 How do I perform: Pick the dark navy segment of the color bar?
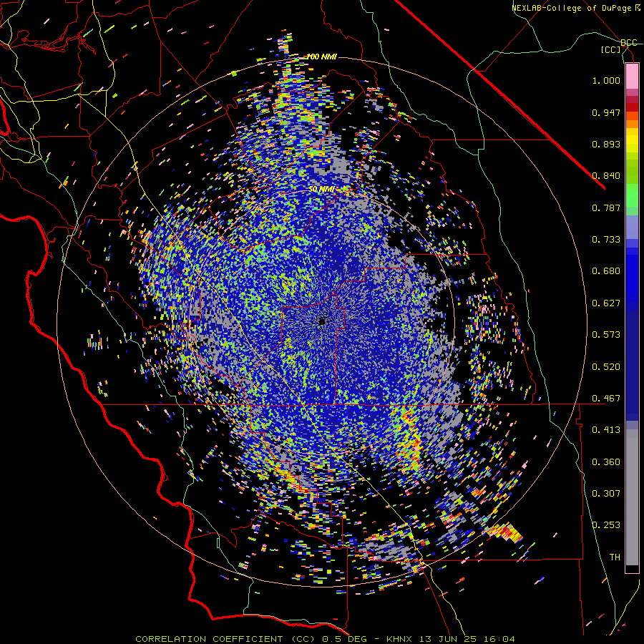click(632, 366)
